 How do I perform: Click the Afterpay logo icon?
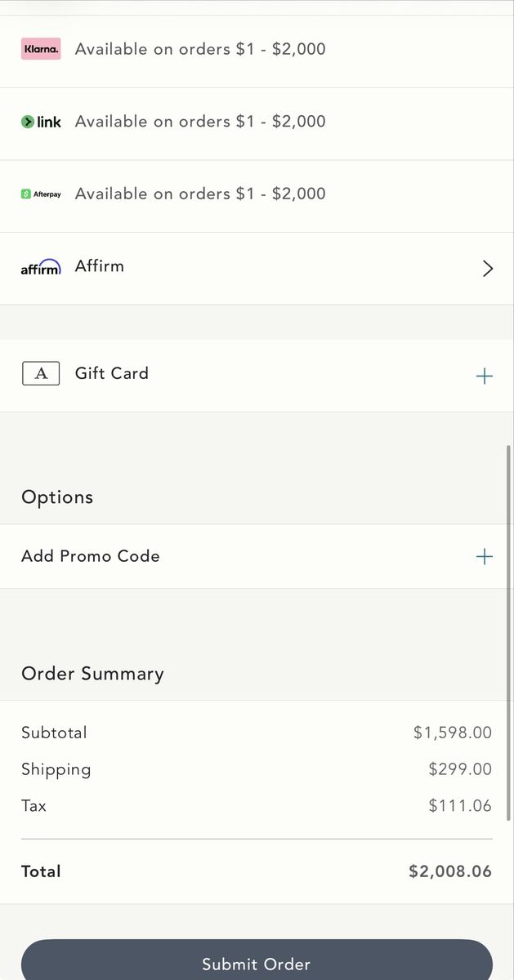tap(41, 194)
